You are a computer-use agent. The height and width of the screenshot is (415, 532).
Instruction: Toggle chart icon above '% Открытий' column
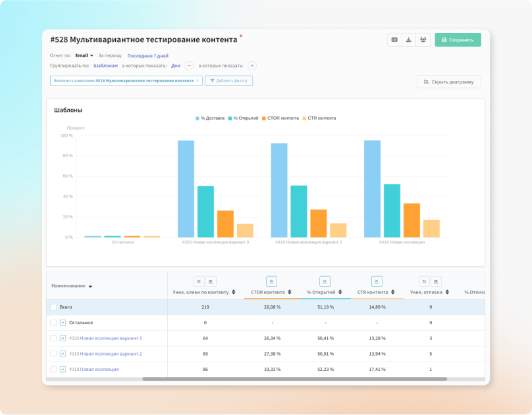pyautogui.click(x=325, y=281)
